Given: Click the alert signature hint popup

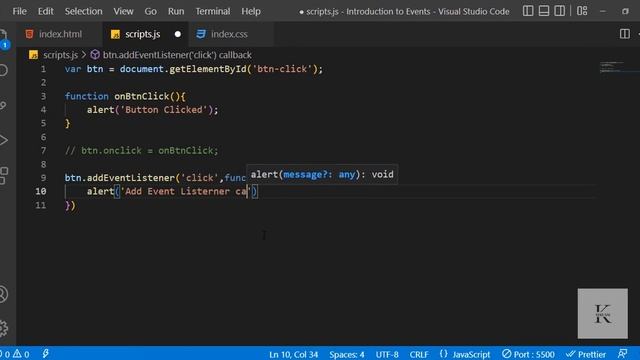Looking at the screenshot, I should pos(322,174).
